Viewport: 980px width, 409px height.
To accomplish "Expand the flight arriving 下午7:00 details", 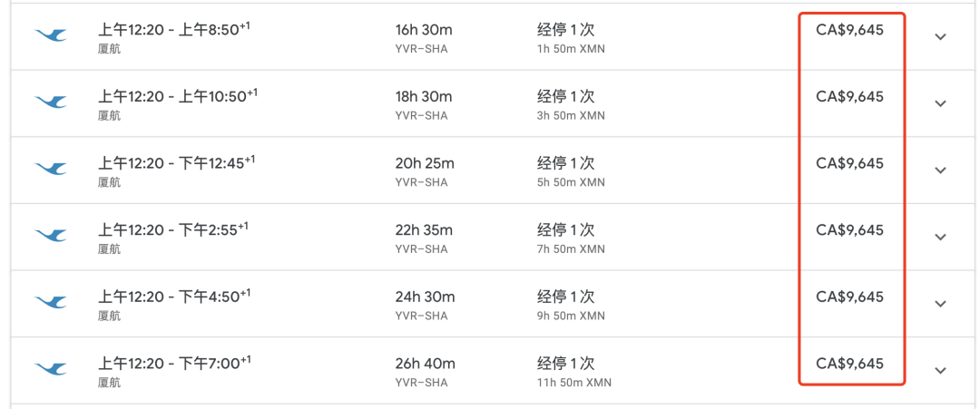I will click(941, 371).
